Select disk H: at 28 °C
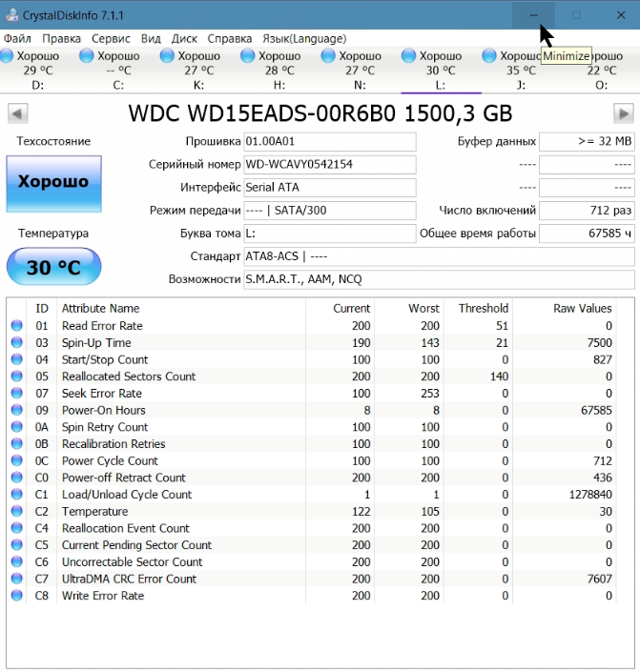Image resolution: width=640 pixels, height=672 pixels. [279, 70]
